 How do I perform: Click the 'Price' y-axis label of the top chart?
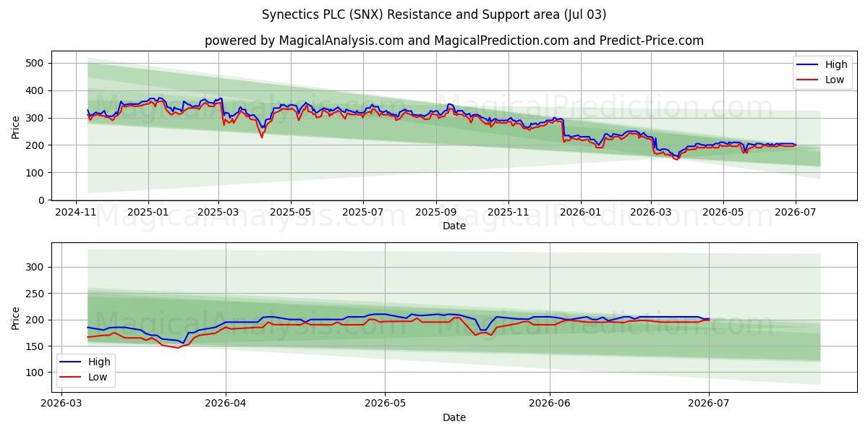tap(16, 126)
